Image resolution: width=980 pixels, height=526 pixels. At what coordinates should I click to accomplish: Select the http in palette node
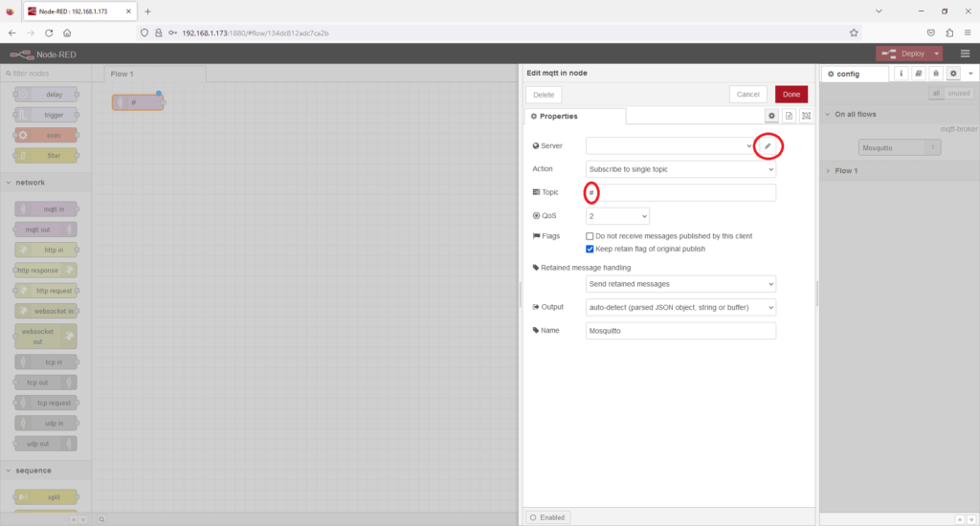(x=47, y=250)
